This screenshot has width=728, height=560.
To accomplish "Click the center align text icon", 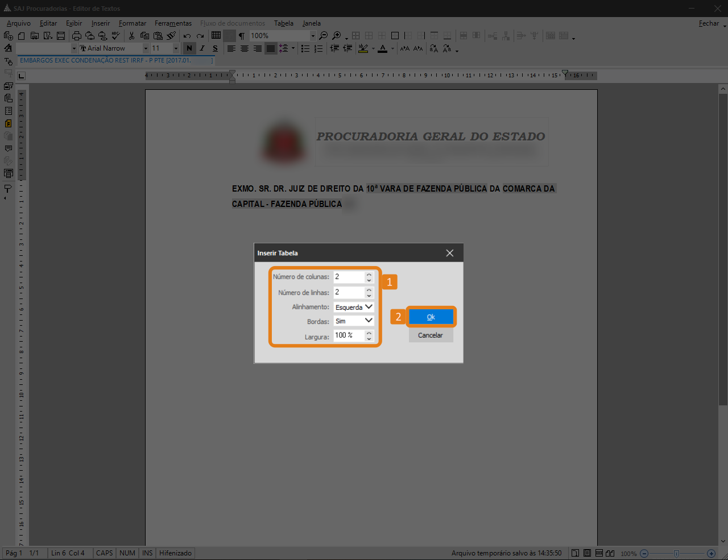I will (x=245, y=49).
